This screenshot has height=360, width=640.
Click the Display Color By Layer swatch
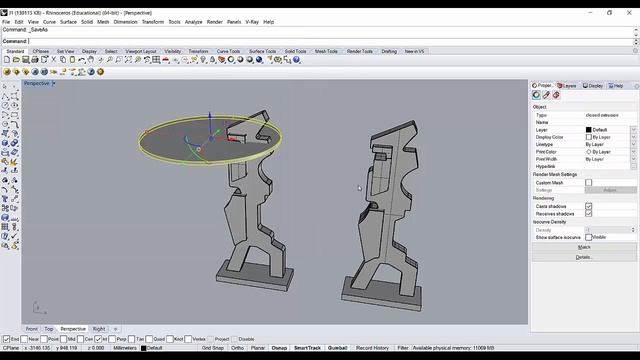click(x=589, y=137)
